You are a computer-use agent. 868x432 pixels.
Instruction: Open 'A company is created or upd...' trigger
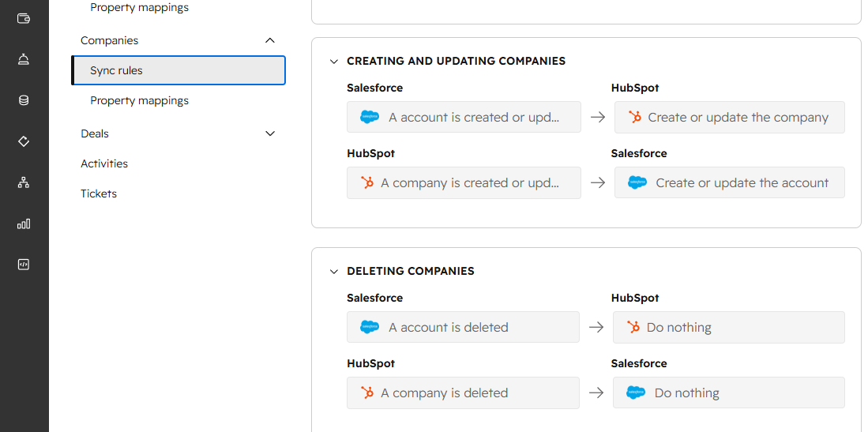tap(464, 182)
